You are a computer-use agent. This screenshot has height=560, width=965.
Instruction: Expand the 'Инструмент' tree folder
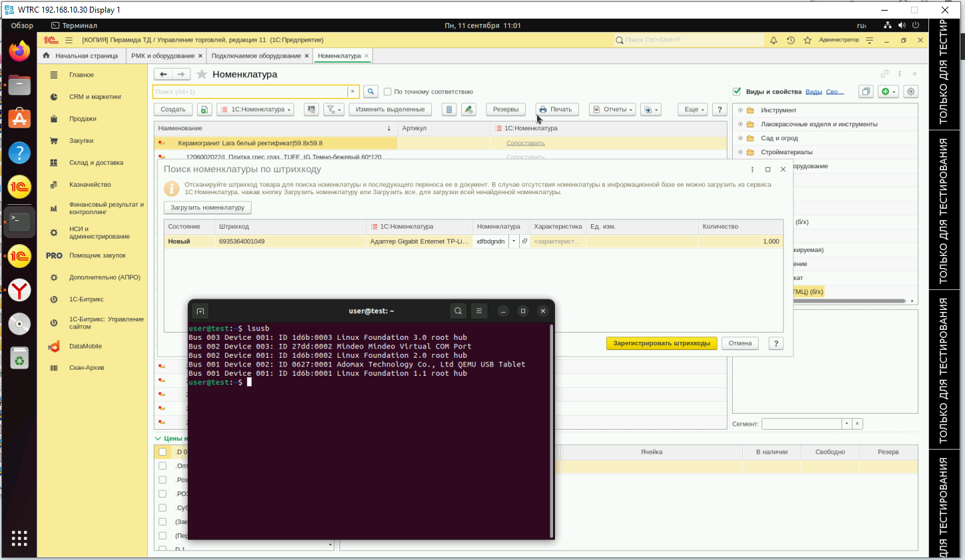[740, 110]
